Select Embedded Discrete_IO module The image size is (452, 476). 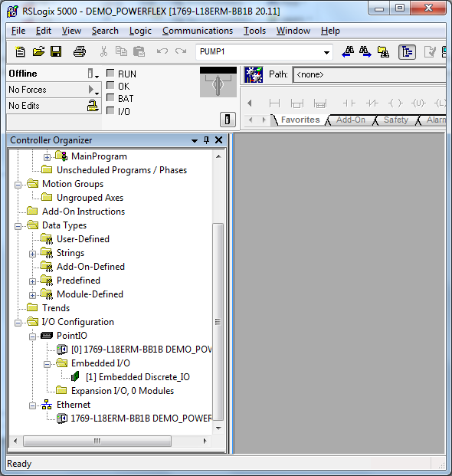tap(138, 376)
